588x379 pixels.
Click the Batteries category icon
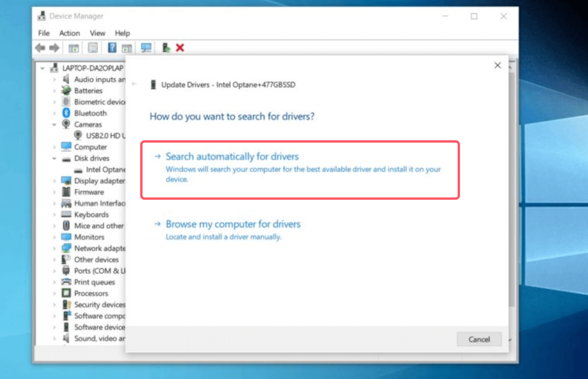point(66,91)
